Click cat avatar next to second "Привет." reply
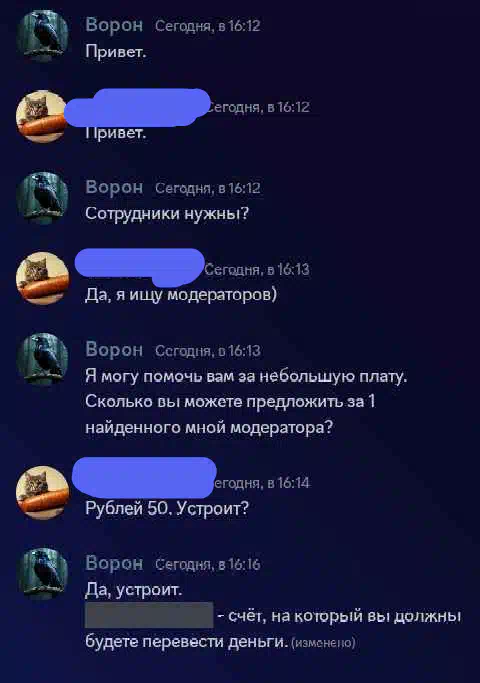This screenshot has width=480, height=683. (x=42, y=116)
